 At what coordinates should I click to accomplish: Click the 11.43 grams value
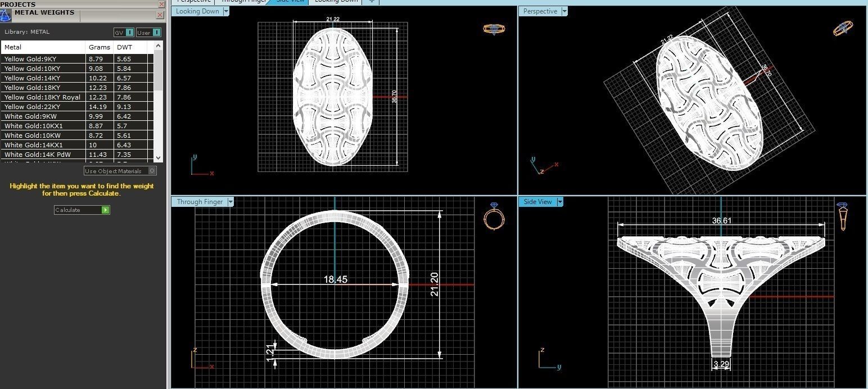point(97,155)
